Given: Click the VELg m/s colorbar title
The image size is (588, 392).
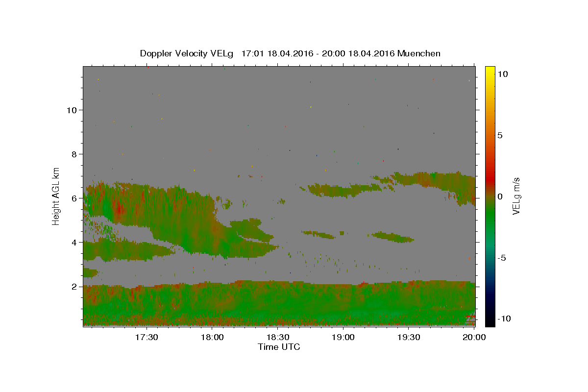Looking at the screenshot, I should pos(516,196).
